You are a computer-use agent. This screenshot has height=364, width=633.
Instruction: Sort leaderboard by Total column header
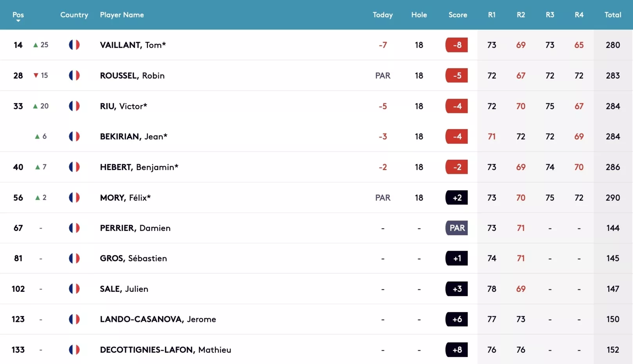[x=613, y=15]
